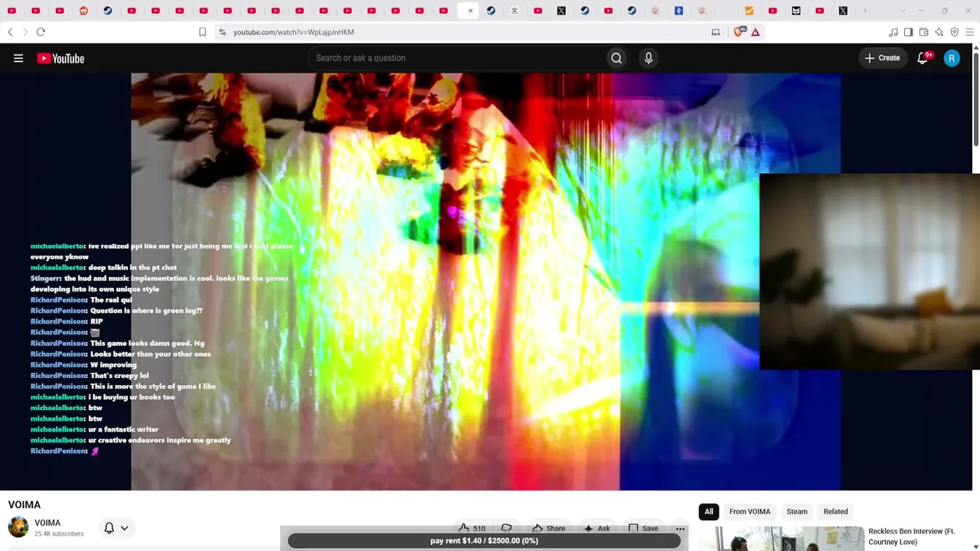Image resolution: width=980 pixels, height=551 pixels.
Task: Switch to the blue icon tab
Action: [x=678, y=11]
